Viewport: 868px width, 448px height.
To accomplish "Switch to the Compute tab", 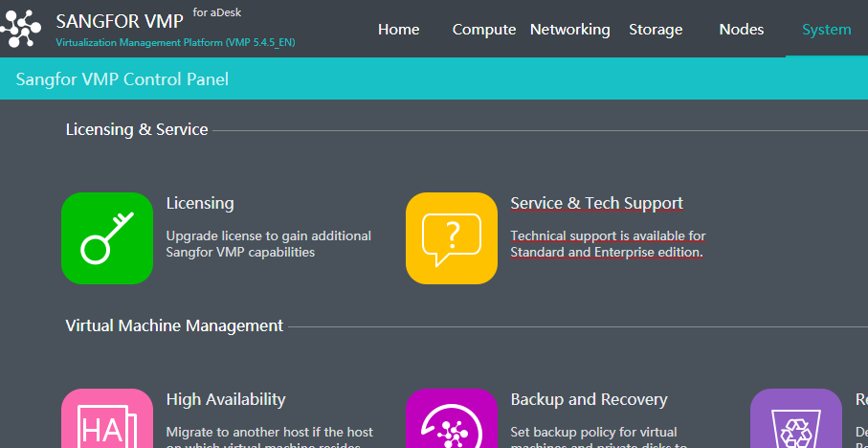I will [484, 30].
